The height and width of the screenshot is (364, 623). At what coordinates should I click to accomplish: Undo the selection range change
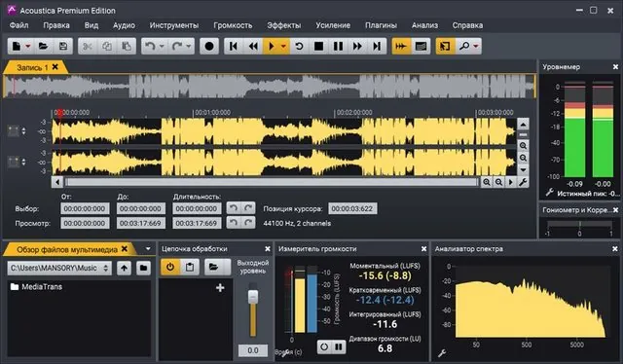click(234, 208)
